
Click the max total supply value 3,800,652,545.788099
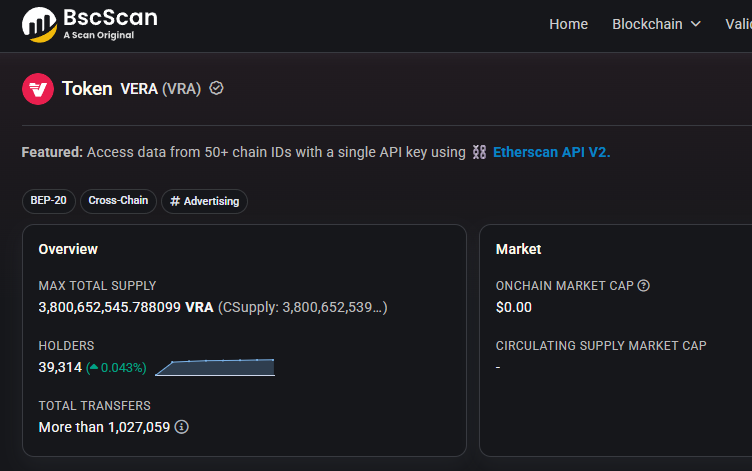coord(109,307)
